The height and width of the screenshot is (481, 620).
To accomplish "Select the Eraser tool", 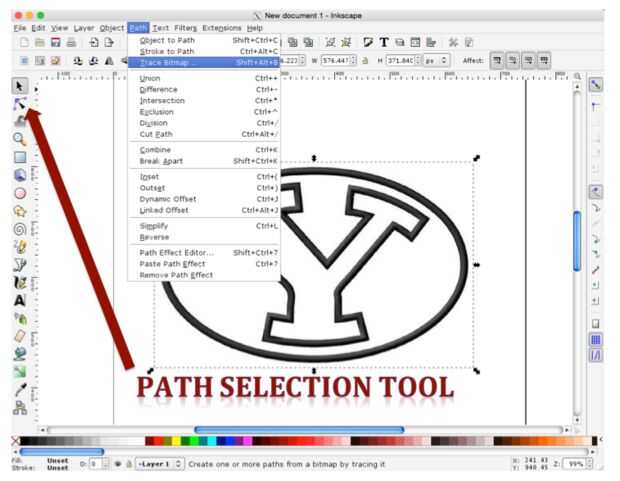I will coord(20,336).
